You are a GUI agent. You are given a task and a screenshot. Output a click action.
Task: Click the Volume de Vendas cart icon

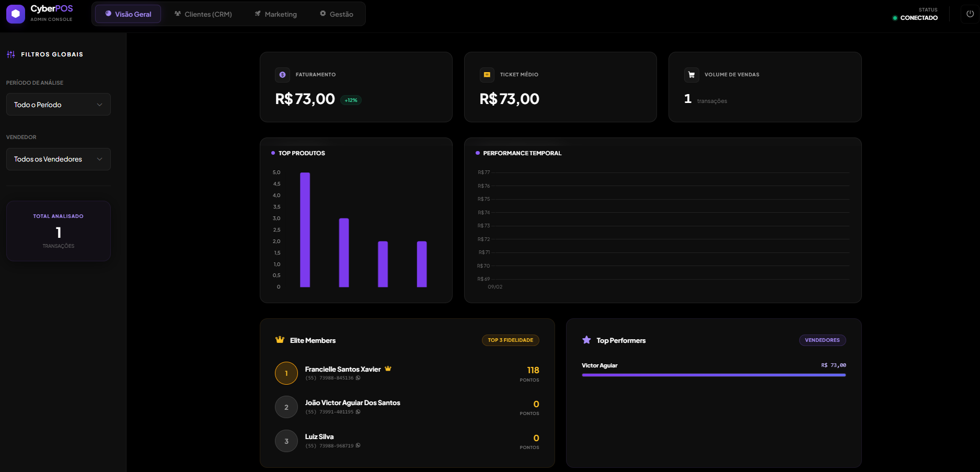[691, 75]
